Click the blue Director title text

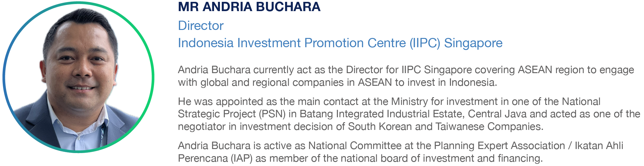pyautogui.click(x=200, y=26)
